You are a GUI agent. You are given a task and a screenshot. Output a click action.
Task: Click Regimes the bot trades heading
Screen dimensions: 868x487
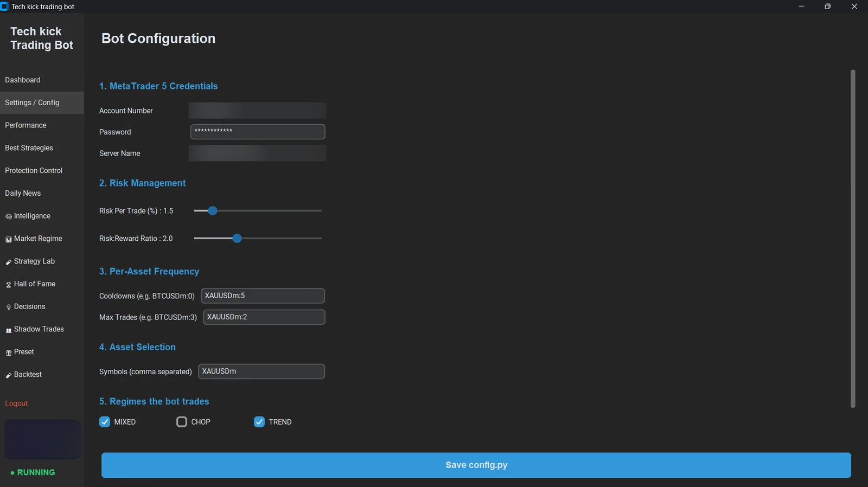point(154,401)
